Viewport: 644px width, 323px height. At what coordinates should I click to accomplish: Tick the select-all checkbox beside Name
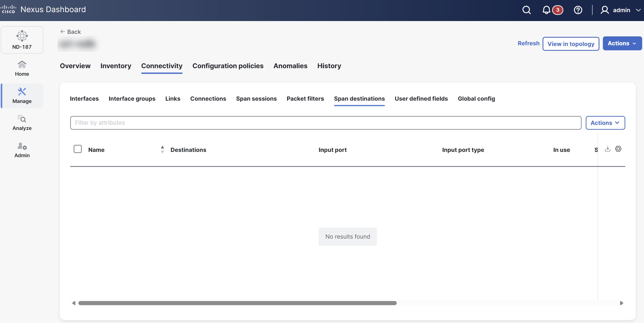pos(77,149)
